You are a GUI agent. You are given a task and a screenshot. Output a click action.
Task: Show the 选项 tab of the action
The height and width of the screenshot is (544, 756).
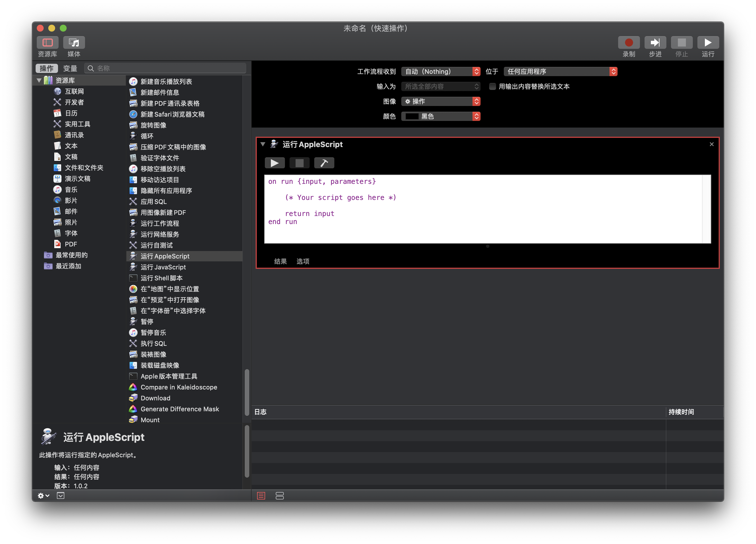303,261
